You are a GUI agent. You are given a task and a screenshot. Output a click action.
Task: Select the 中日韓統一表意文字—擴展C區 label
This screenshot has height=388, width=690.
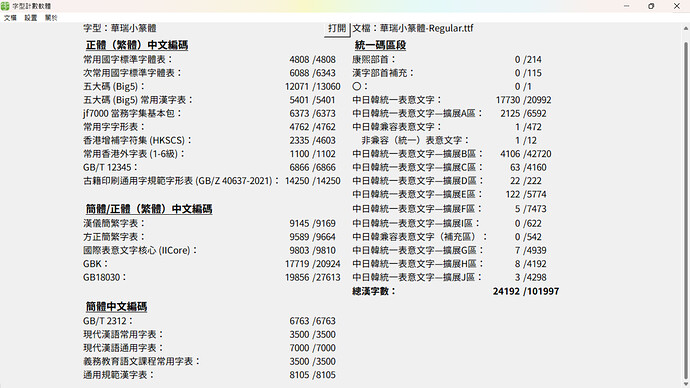coord(418,168)
